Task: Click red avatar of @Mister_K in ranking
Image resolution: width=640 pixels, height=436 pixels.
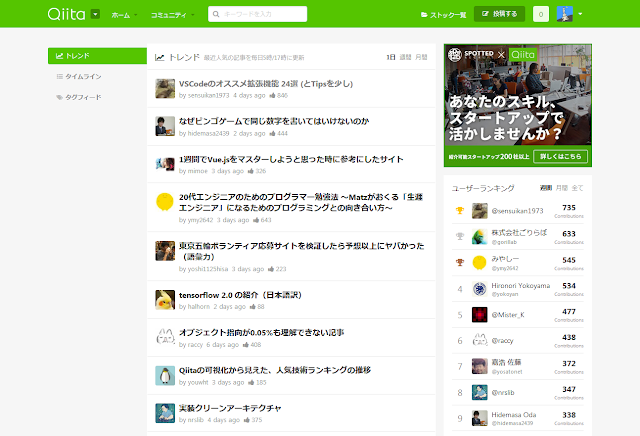Action: (480, 315)
